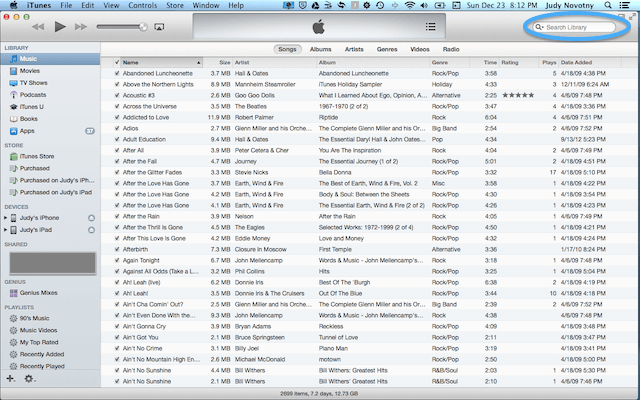Viewport: 640px width, 400px height.
Task: Uncheck Above the Northern Lights
Action: (x=117, y=84)
